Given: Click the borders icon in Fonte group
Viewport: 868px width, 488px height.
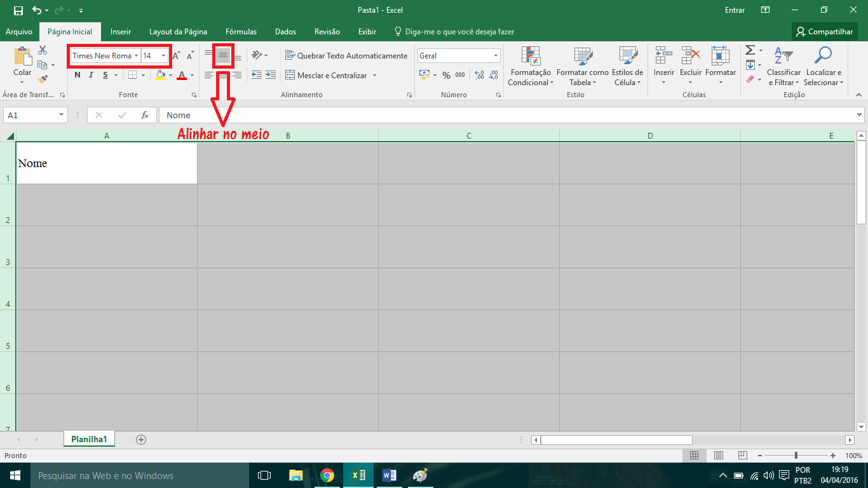Looking at the screenshot, I should (132, 75).
